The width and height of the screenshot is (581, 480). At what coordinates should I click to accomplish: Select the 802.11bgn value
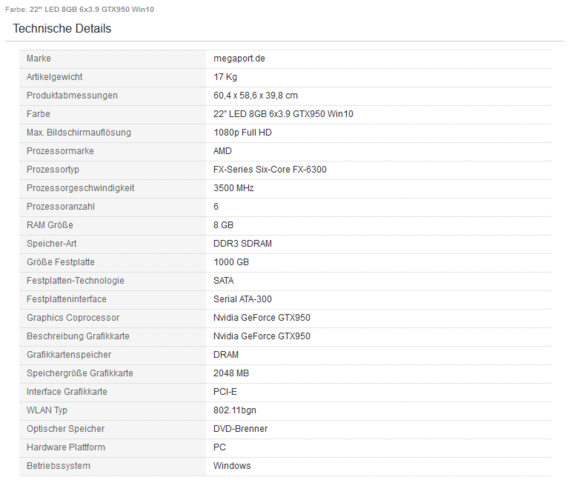pos(235,411)
